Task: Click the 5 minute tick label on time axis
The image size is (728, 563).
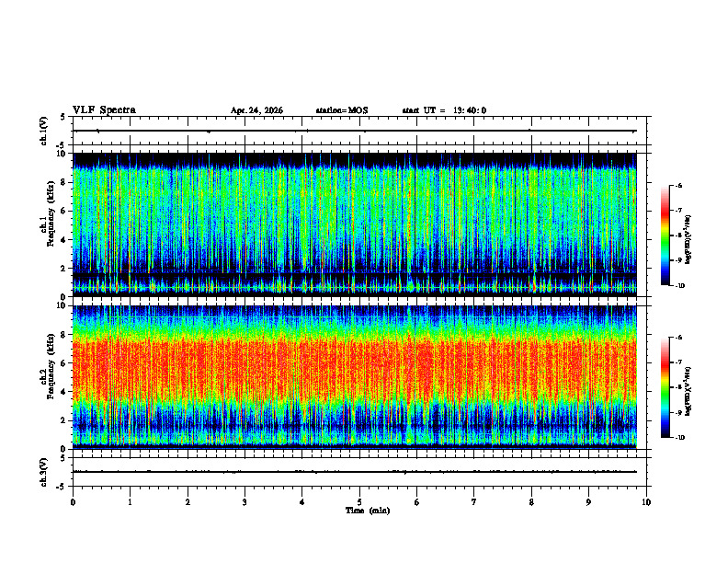Action: pyautogui.click(x=359, y=502)
